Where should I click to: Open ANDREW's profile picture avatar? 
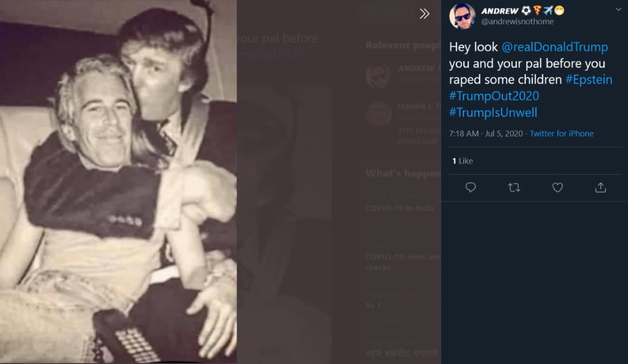click(x=462, y=16)
